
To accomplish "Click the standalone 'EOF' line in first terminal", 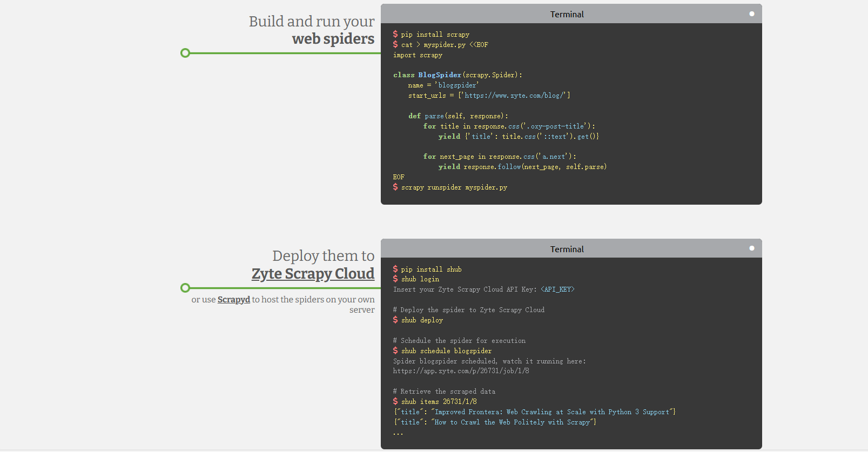I will (x=399, y=177).
